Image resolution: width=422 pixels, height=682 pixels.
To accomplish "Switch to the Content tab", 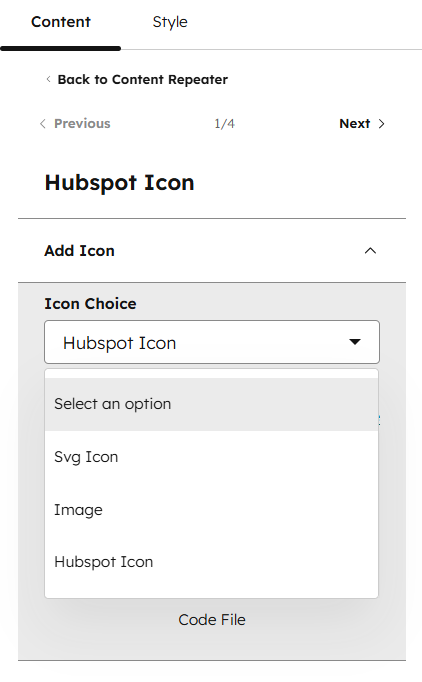I will tap(60, 22).
